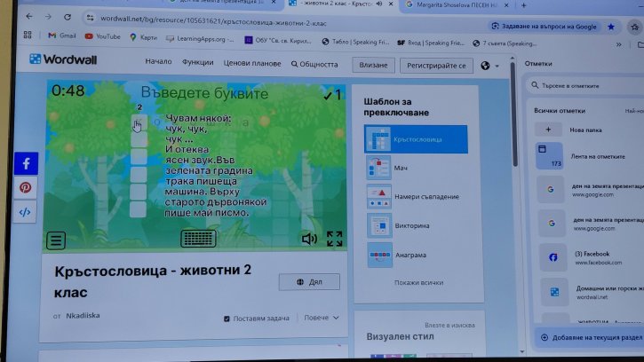Reload the current page

coord(68,17)
